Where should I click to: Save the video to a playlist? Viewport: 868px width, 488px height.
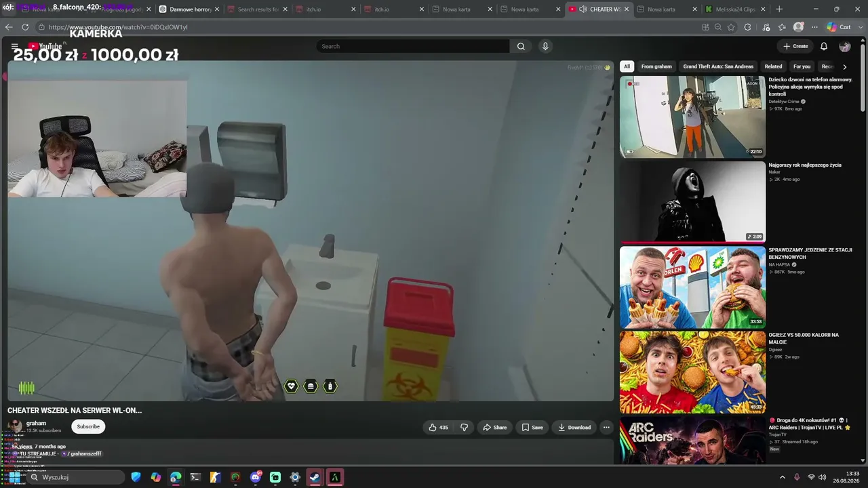[x=532, y=427]
